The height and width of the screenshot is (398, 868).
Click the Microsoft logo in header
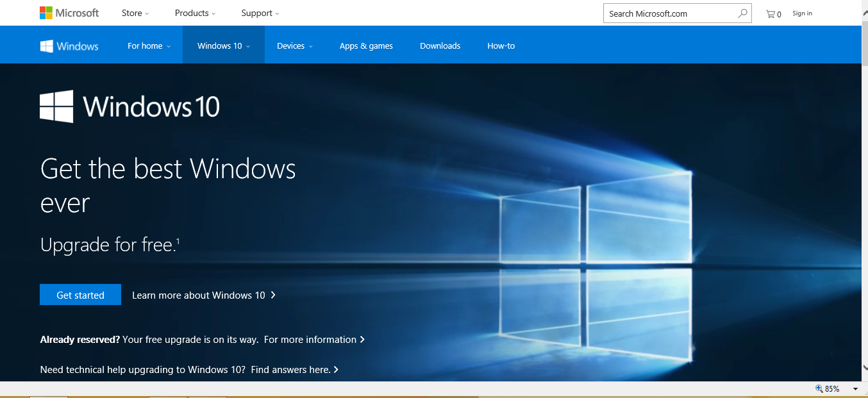[69, 13]
